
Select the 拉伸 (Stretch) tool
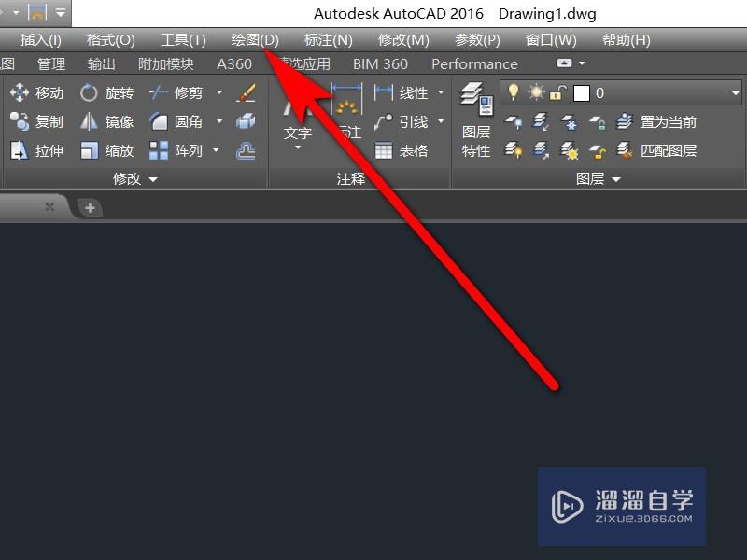[x=36, y=151]
